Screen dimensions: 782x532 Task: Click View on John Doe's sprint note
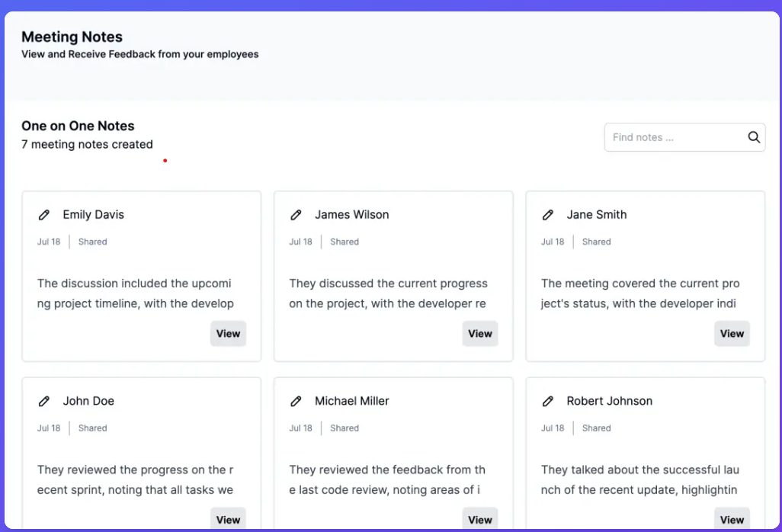(x=228, y=519)
